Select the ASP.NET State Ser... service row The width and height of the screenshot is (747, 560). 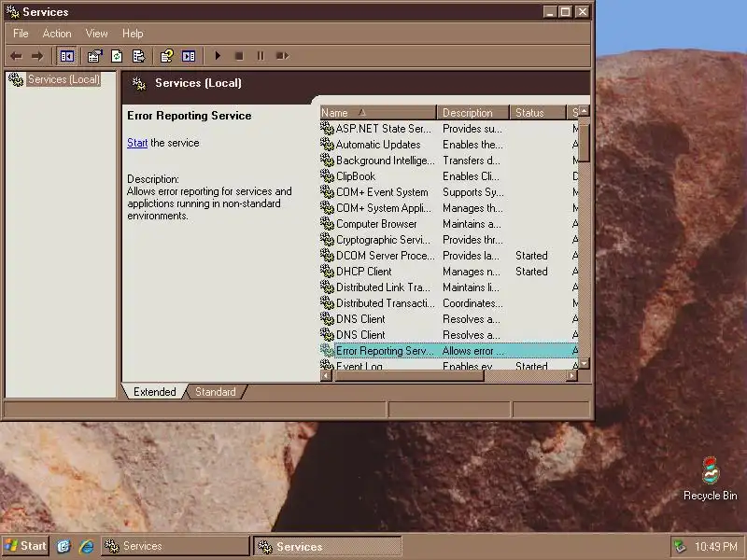tap(449, 129)
